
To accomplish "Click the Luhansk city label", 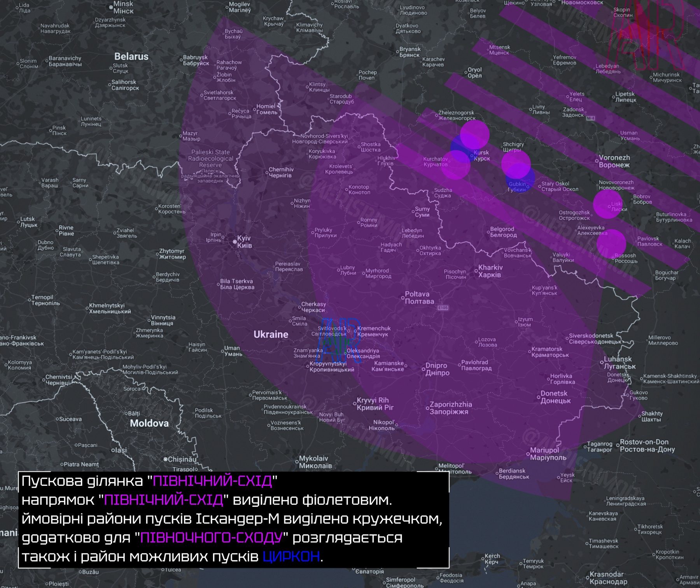I will [x=619, y=363].
